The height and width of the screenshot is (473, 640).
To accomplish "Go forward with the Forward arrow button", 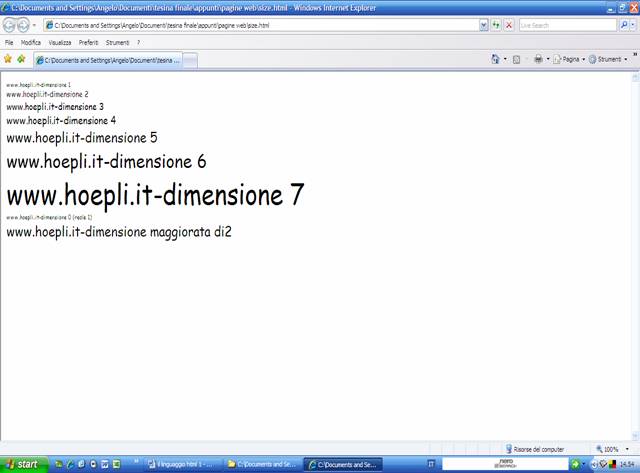I will 23,25.
